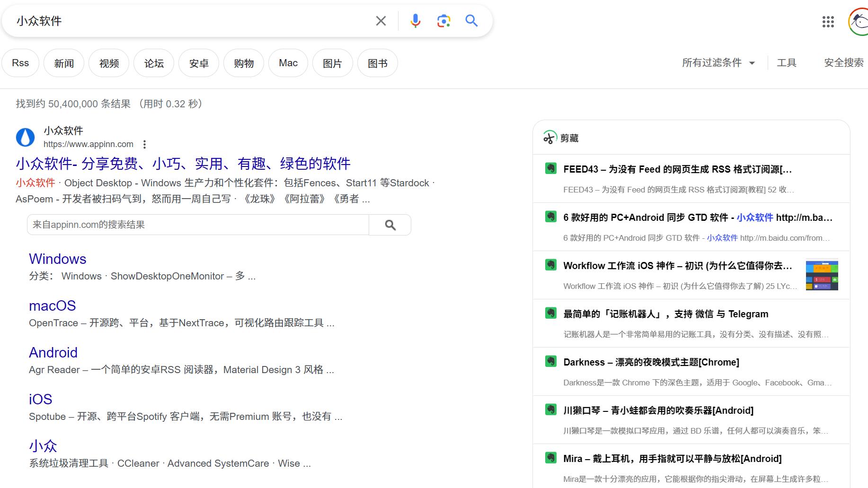Open the Android sitelink
Viewport: 868px width, 488px height.
53,353
